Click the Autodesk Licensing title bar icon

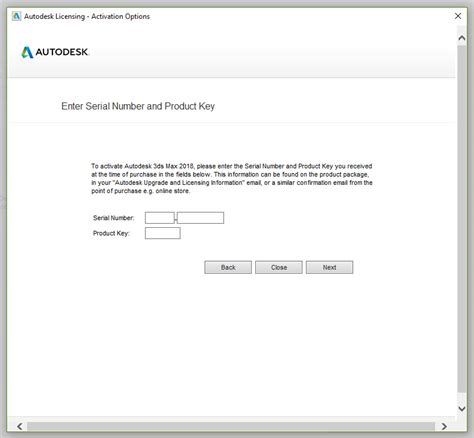point(16,16)
